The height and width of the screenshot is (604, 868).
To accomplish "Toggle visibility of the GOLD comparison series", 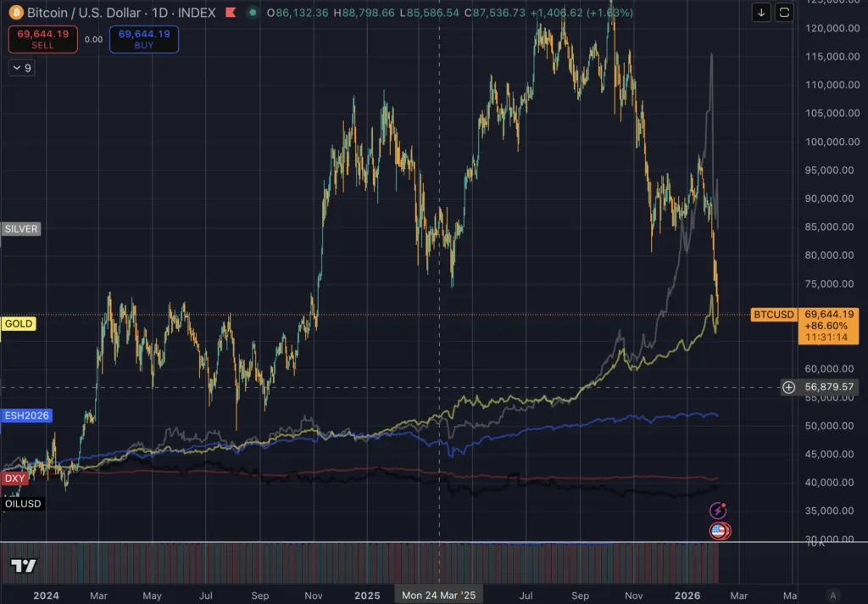I will pyautogui.click(x=18, y=323).
